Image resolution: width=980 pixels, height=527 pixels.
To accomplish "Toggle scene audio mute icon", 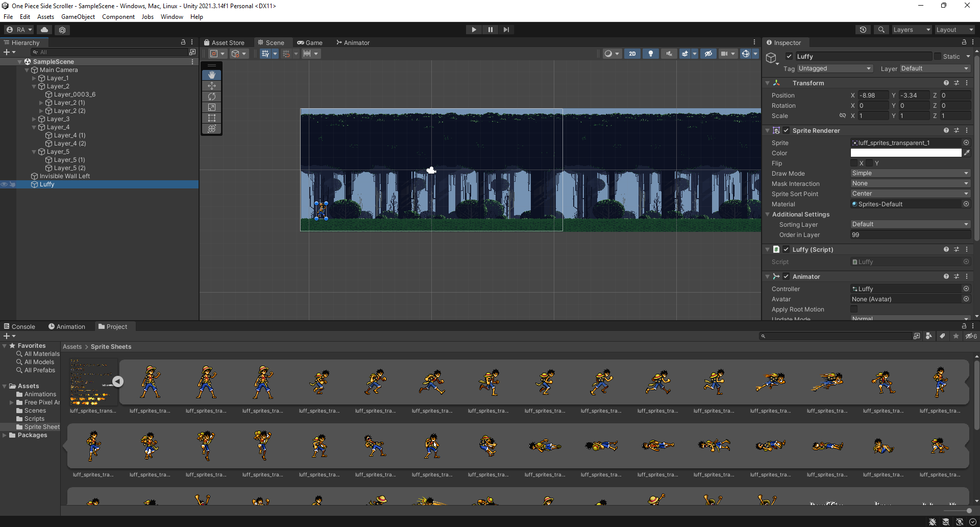I will point(669,54).
